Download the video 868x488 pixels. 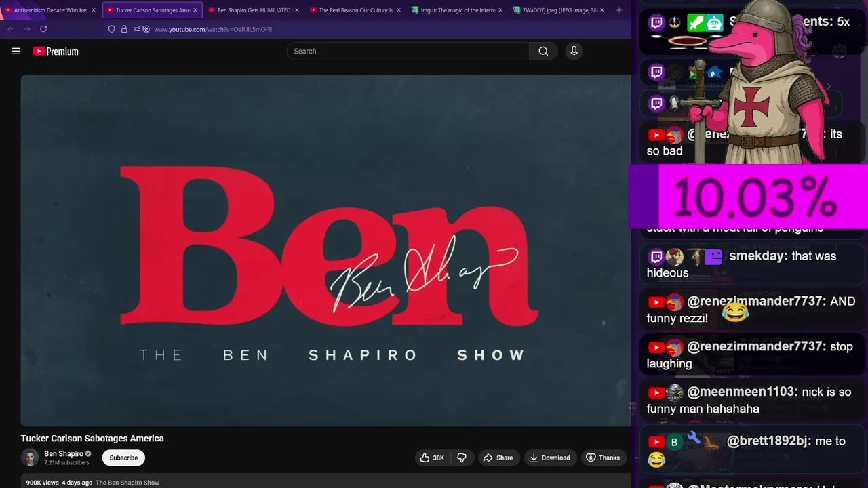tap(550, 457)
